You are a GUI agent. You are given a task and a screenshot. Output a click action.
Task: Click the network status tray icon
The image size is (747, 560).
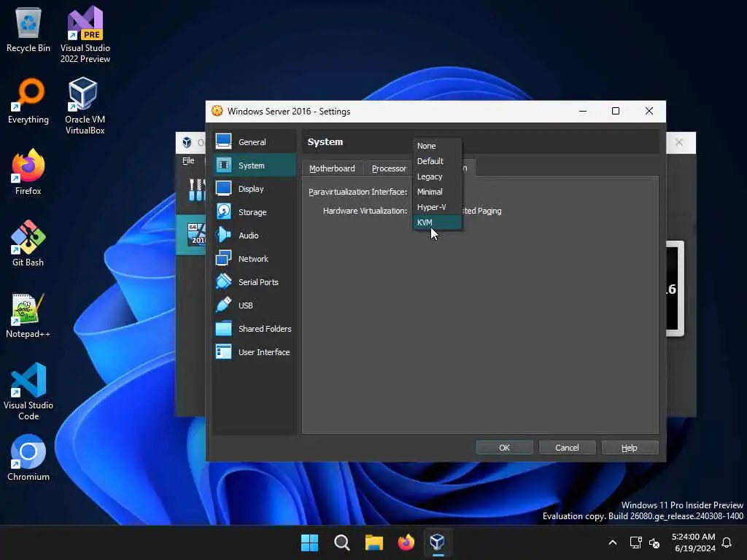coord(636,542)
